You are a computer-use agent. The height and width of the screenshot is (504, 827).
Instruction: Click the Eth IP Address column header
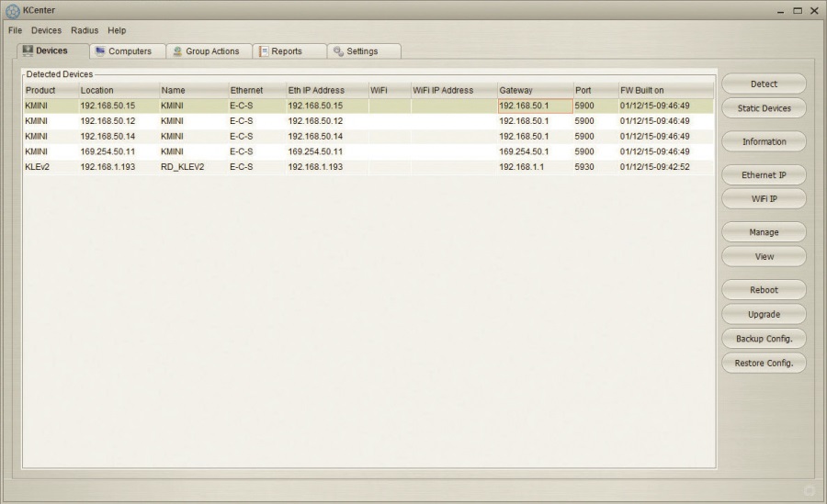pyautogui.click(x=327, y=90)
